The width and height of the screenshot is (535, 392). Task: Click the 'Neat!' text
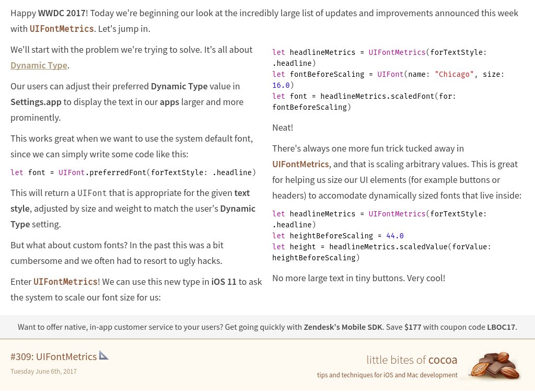pos(283,128)
